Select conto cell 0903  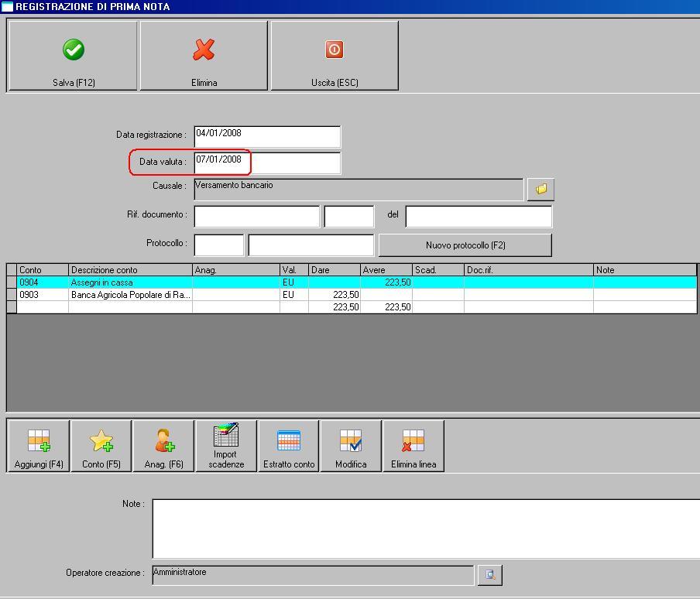(x=43, y=295)
